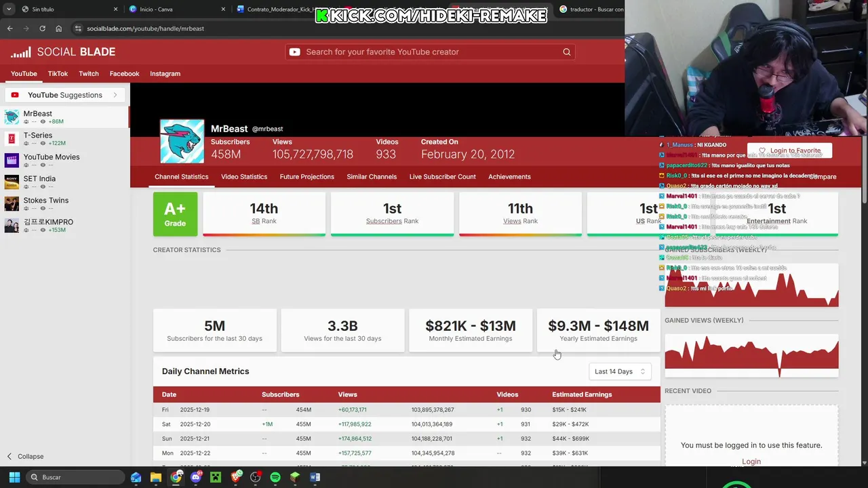The height and width of the screenshot is (488, 868).
Task: Expand YouTube Suggestions chevron
Action: point(115,95)
